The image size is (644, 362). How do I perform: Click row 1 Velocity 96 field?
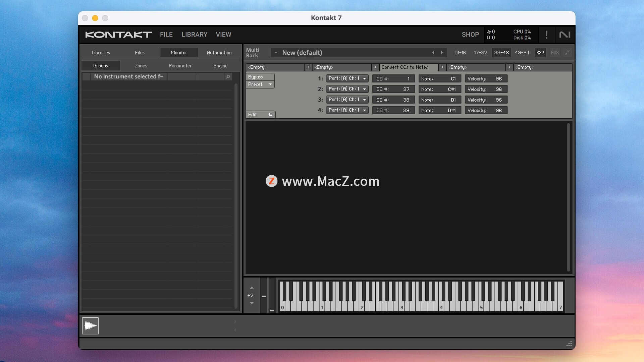[x=486, y=79]
